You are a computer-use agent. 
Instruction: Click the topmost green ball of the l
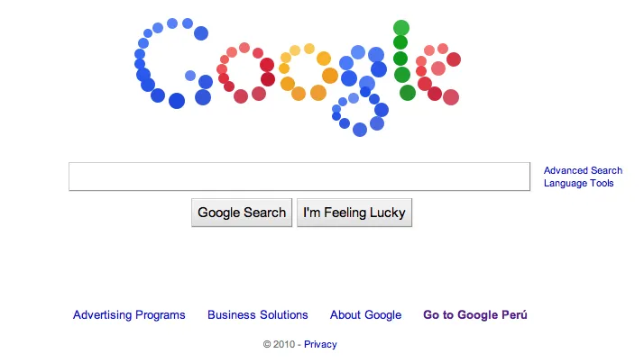(401, 28)
